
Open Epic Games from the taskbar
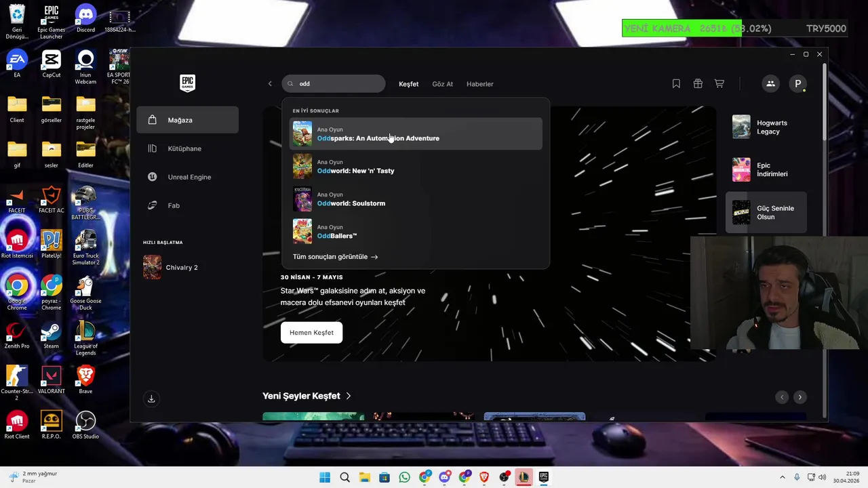[544, 477]
